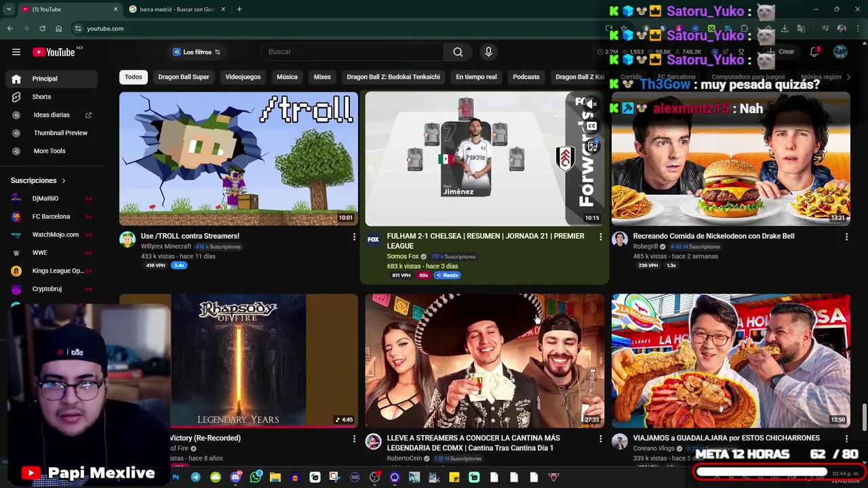Play the Use /TROLL contra Streamers thumbnail
This screenshot has height=488, width=868.
tap(239, 159)
